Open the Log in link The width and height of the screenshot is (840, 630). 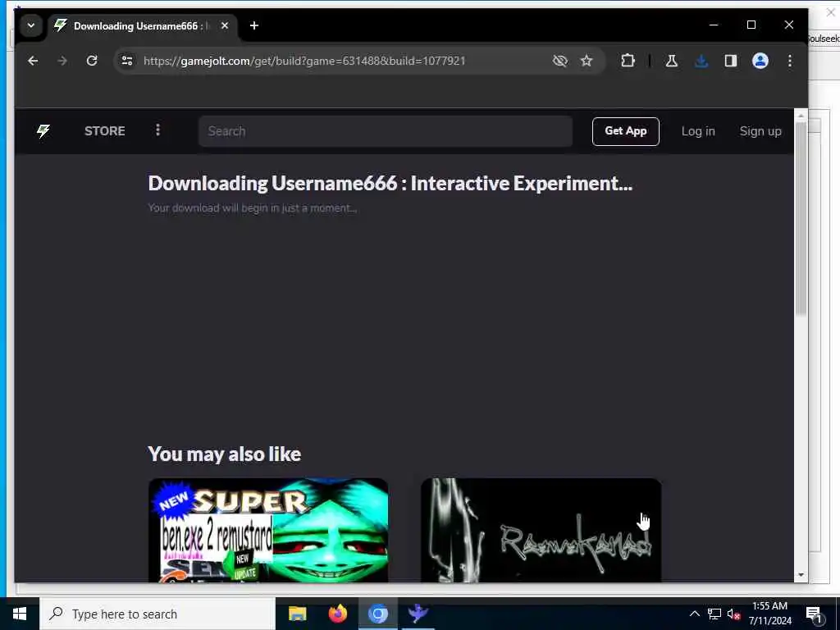point(698,131)
